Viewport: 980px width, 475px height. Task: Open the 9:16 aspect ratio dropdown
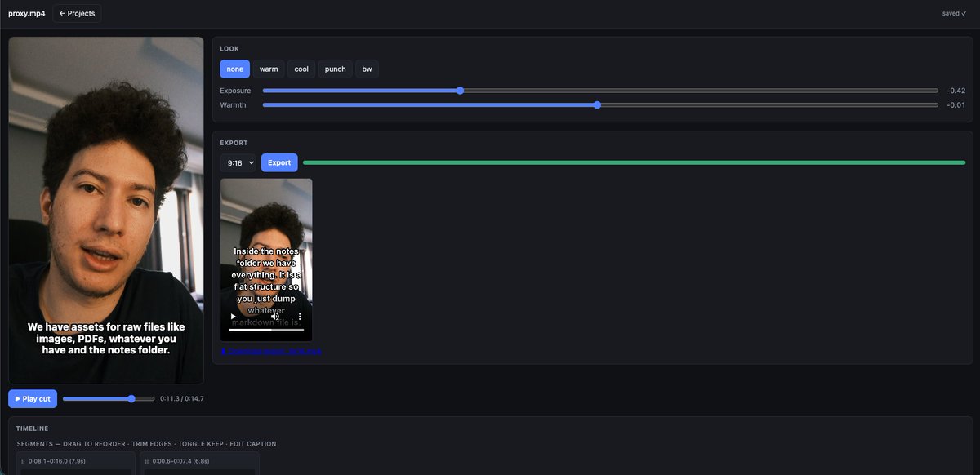click(x=238, y=162)
